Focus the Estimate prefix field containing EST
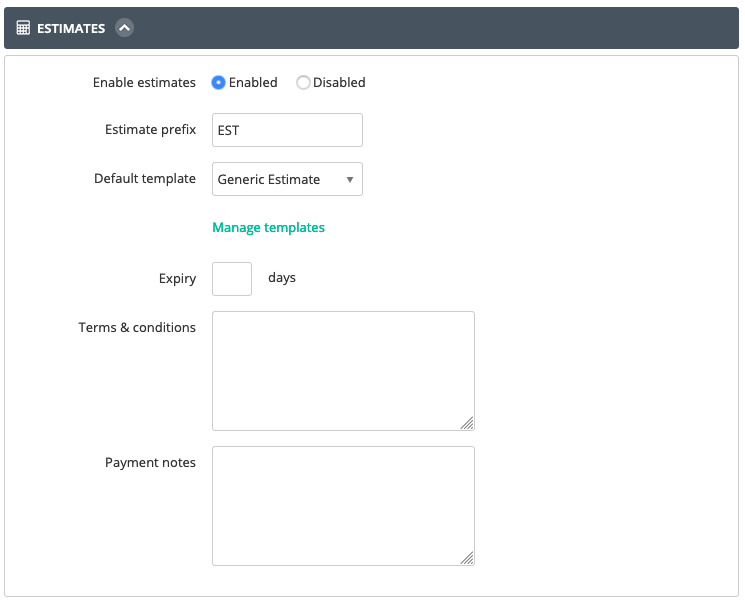 tap(287, 130)
